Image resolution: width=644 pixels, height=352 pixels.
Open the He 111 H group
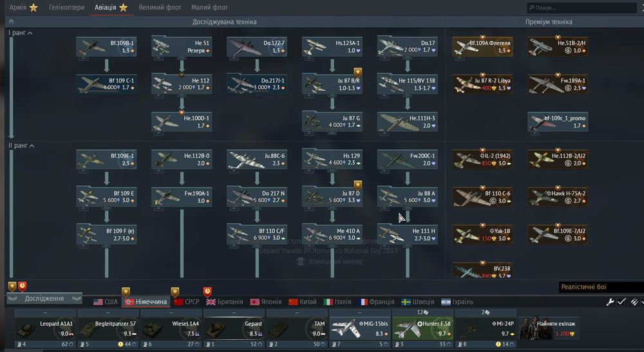click(407, 234)
